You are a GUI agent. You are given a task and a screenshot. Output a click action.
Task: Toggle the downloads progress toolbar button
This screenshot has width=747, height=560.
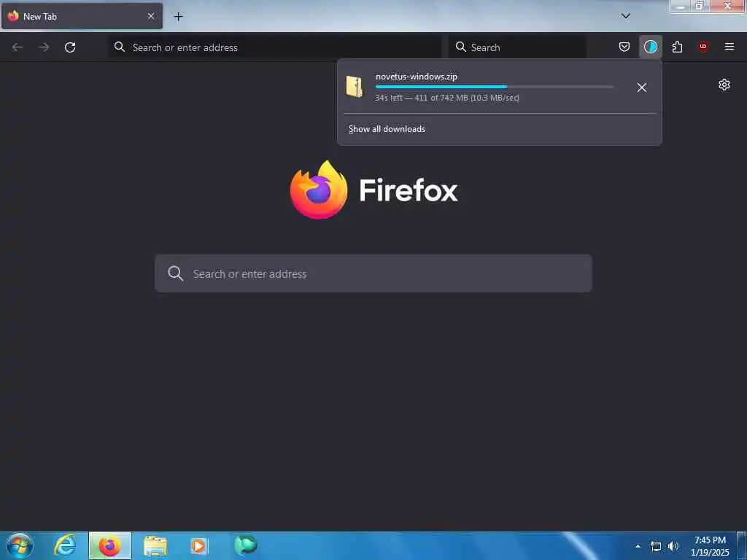(x=650, y=47)
